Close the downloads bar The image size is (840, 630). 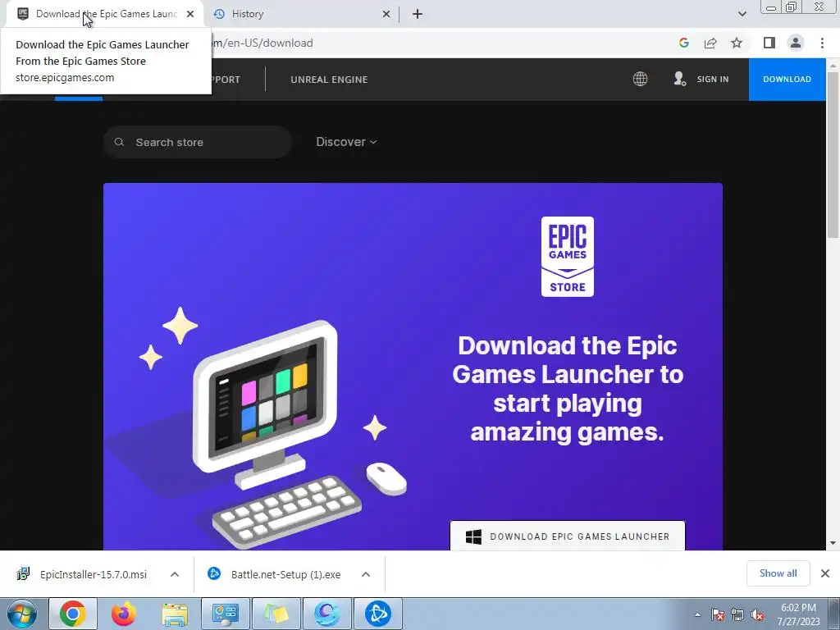825,573
